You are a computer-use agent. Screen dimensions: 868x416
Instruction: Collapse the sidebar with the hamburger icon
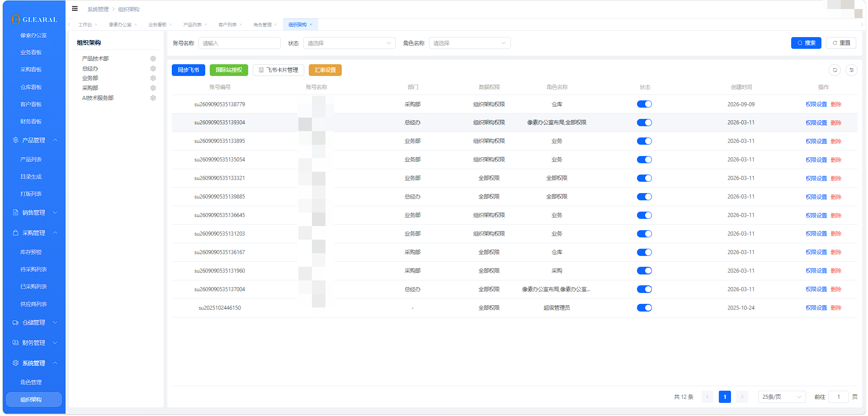click(75, 9)
